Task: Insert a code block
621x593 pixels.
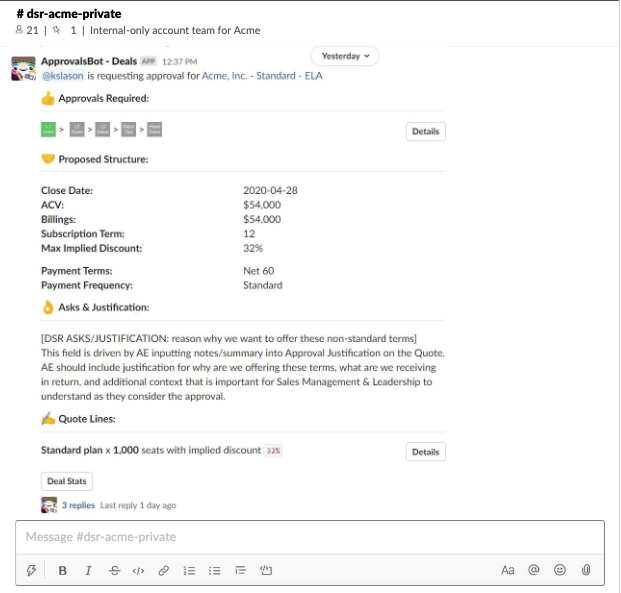Action: point(266,570)
